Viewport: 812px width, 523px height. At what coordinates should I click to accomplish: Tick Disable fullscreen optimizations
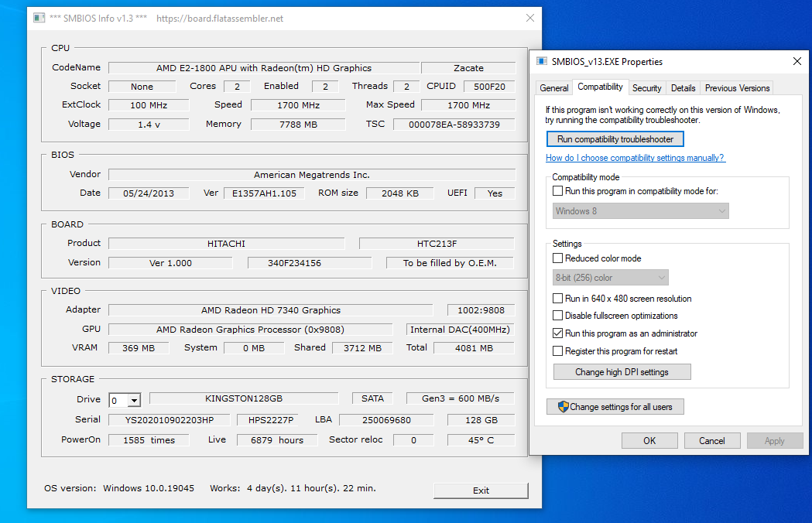[558, 316]
